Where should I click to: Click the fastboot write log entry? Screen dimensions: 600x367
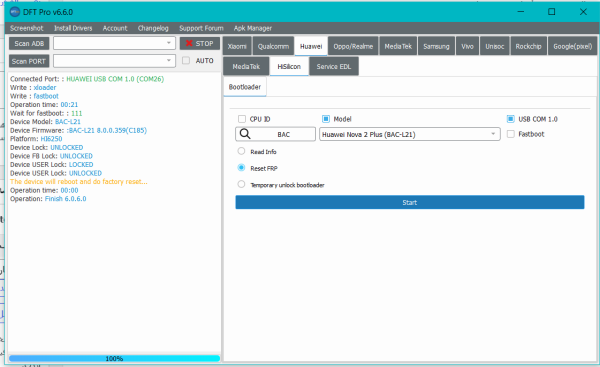[x=34, y=96]
